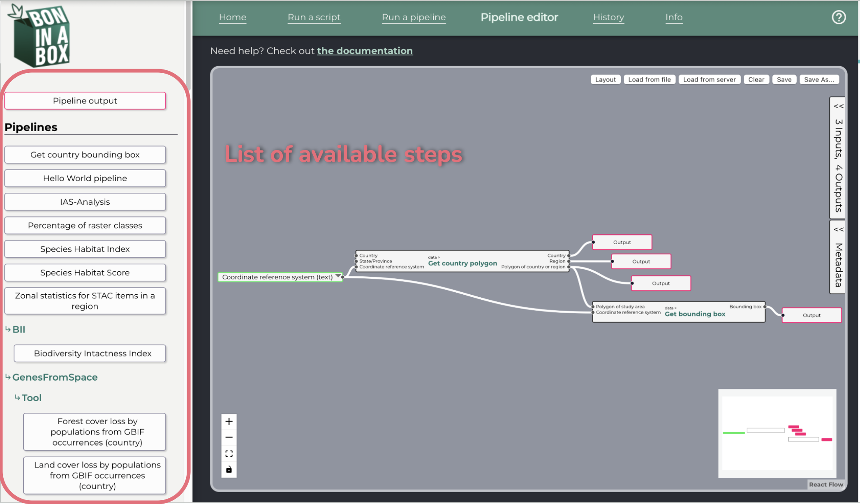Click the Load from server button

tap(709, 79)
